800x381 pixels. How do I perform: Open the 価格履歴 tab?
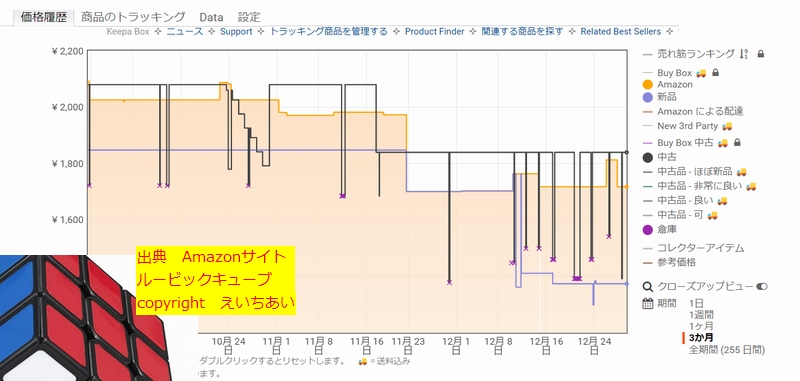point(43,17)
